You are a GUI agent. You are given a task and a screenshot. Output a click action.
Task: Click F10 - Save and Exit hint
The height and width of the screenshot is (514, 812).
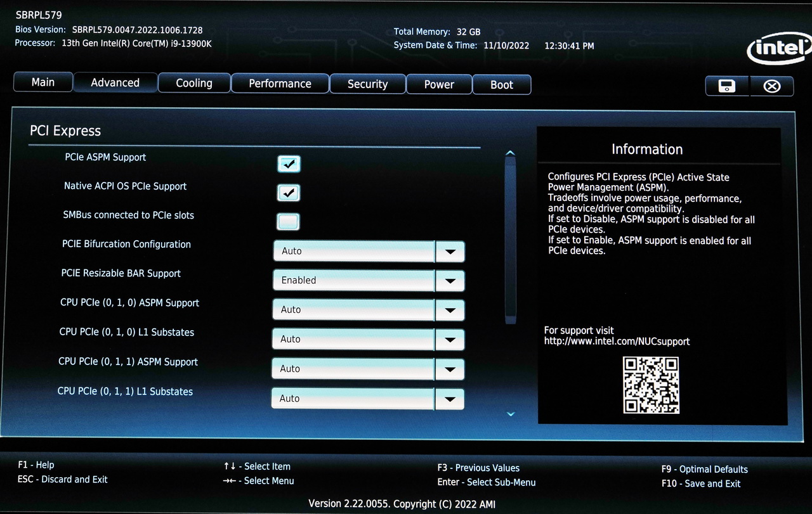point(700,484)
